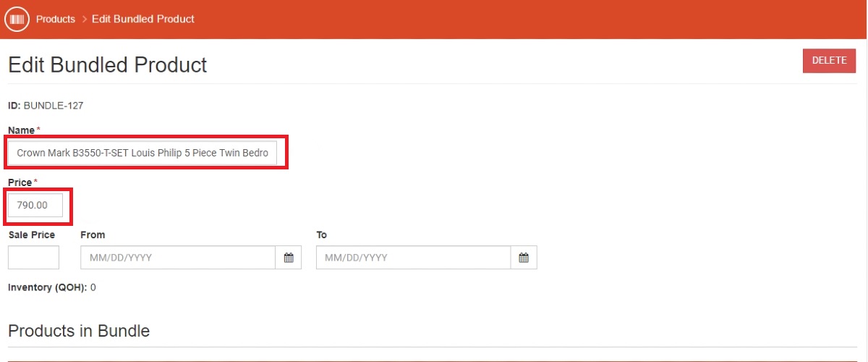Click the breadcrumb chevron separator after Products

pyautogui.click(x=84, y=20)
